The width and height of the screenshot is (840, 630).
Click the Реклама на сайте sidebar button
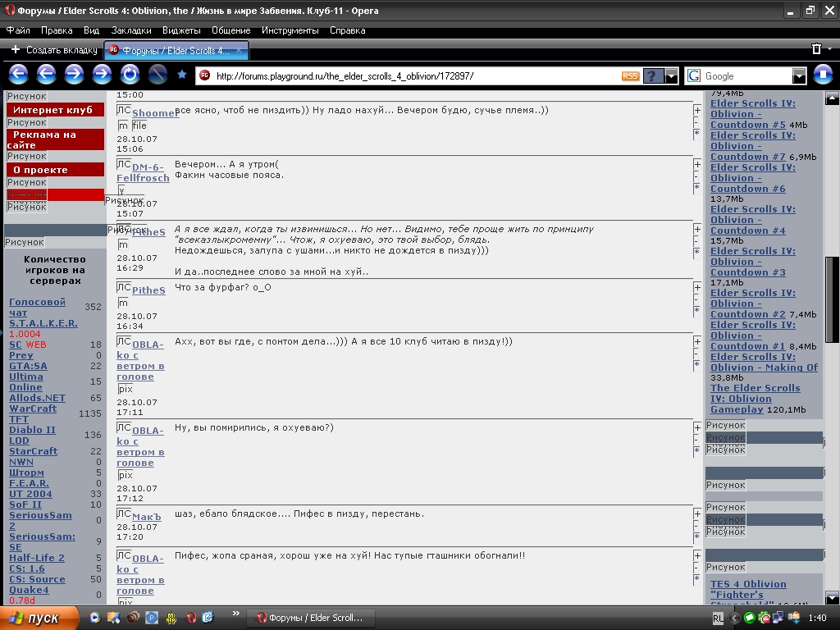[56, 139]
